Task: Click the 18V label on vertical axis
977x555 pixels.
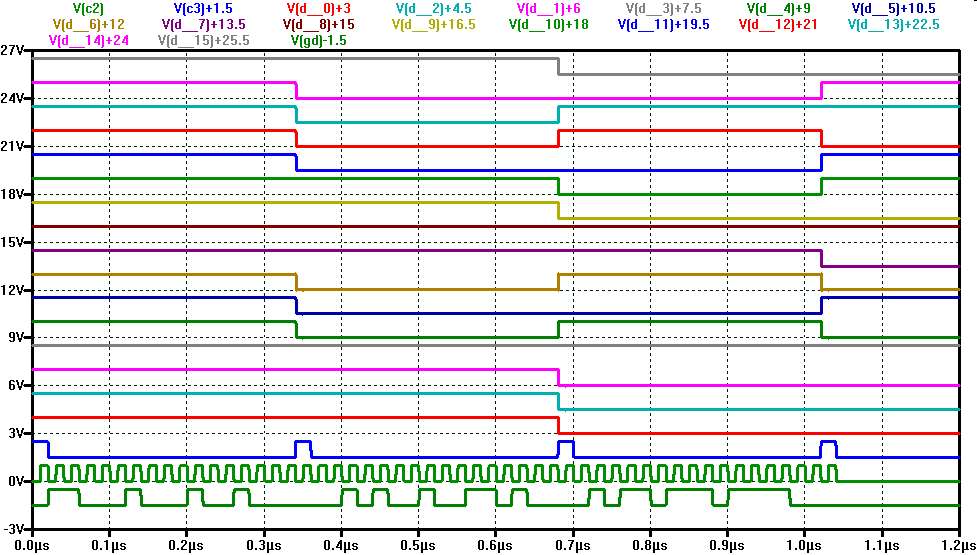Action: (14, 194)
